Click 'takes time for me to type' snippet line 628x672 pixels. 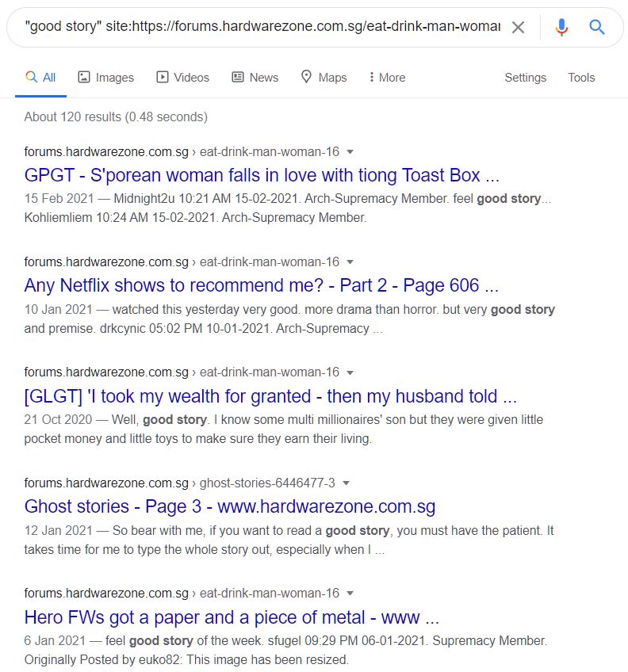[x=205, y=549]
